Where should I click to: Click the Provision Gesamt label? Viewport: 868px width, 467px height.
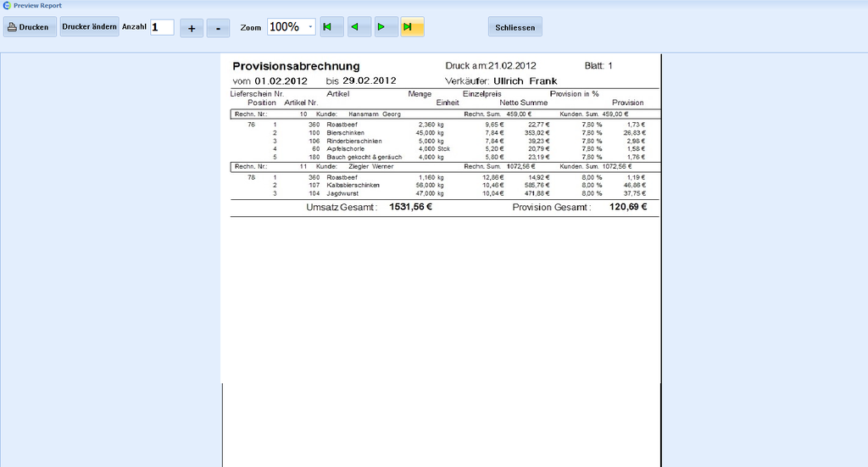coord(551,208)
